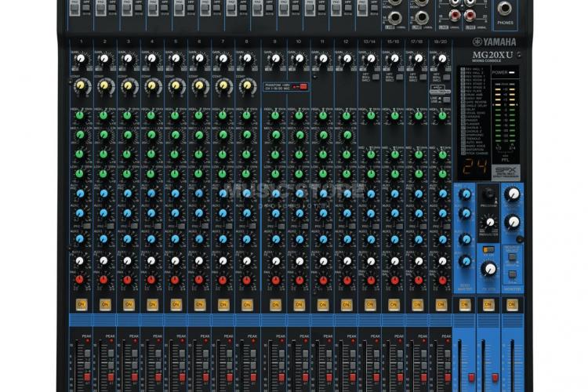
Task: Click the channel 1 GAIN knob
Action: [81, 59]
